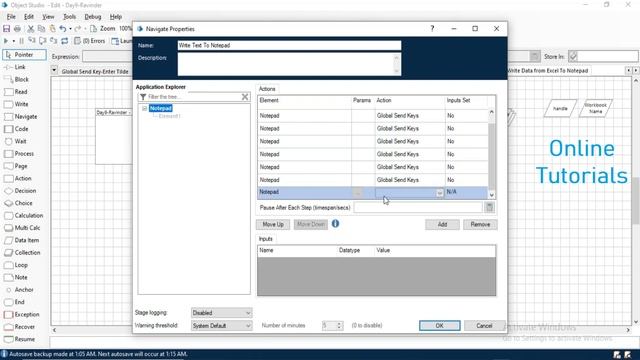Click the Reset debug icon with looping arrows
Viewport: 640px width, 360px height.
coord(64,41)
